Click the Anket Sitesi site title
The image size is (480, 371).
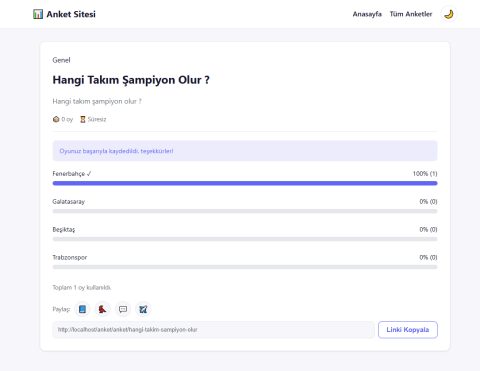coord(71,14)
